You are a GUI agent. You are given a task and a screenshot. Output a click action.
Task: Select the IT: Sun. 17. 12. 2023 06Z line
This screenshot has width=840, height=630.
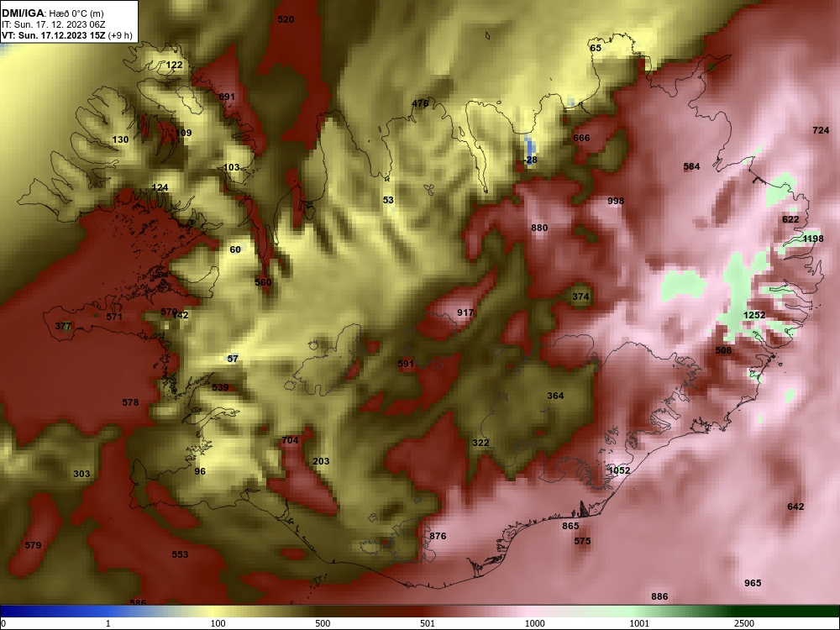52,24
